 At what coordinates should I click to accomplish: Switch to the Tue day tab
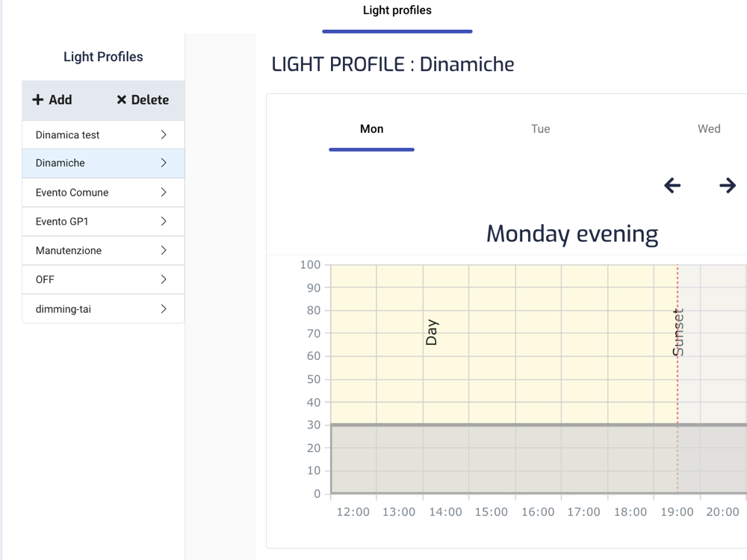click(540, 129)
